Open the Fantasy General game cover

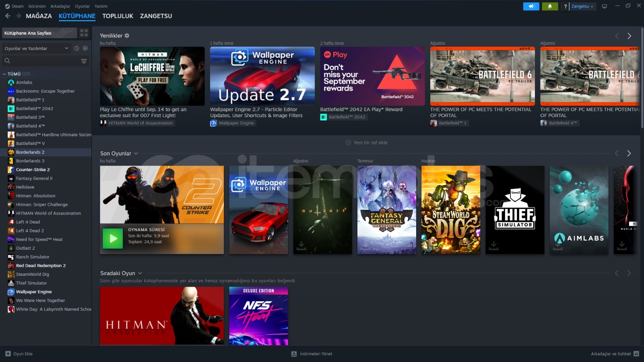pyautogui.click(x=387, y=210)
